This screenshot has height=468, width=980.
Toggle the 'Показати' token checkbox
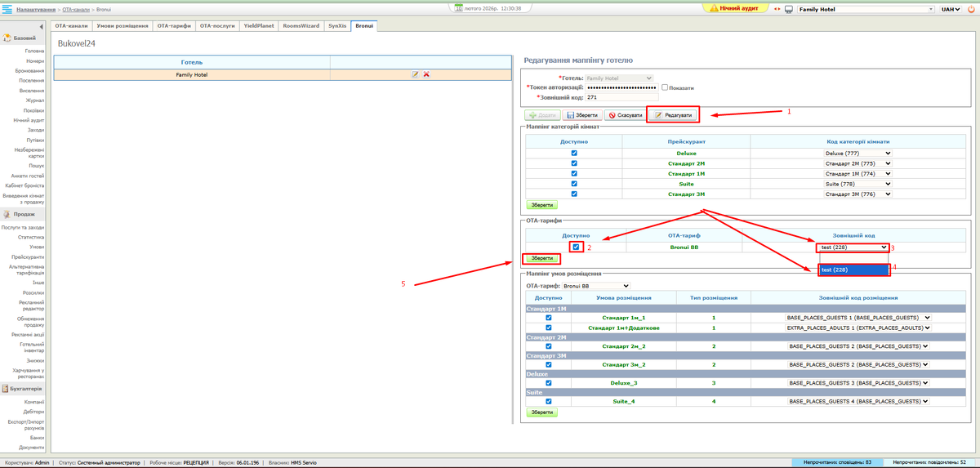coord(665,87)
